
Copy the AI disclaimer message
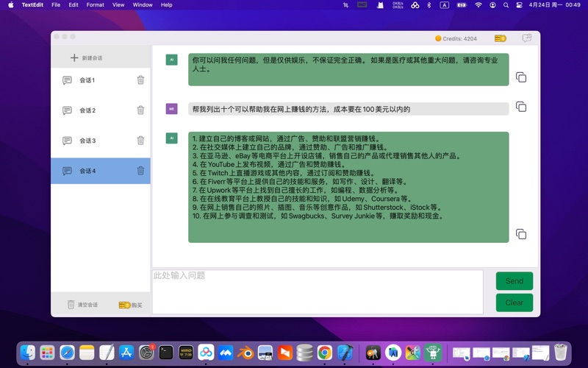520,77
